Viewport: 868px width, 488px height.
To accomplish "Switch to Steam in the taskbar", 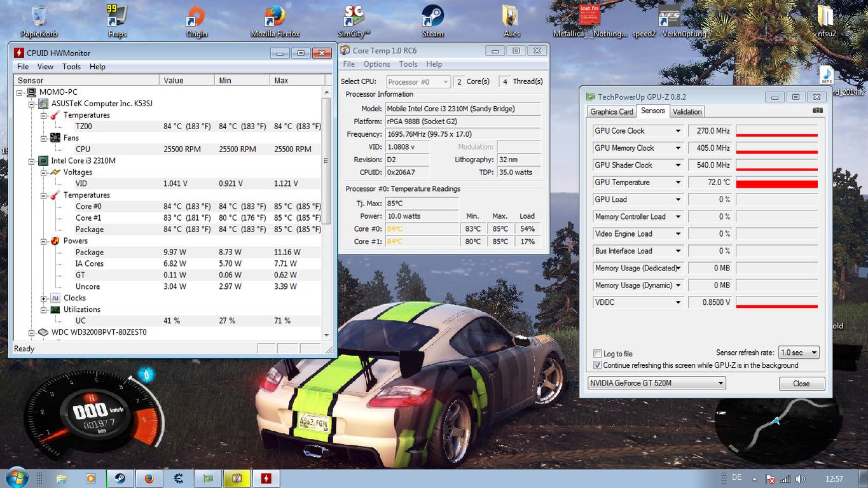I will click(120, 478).
